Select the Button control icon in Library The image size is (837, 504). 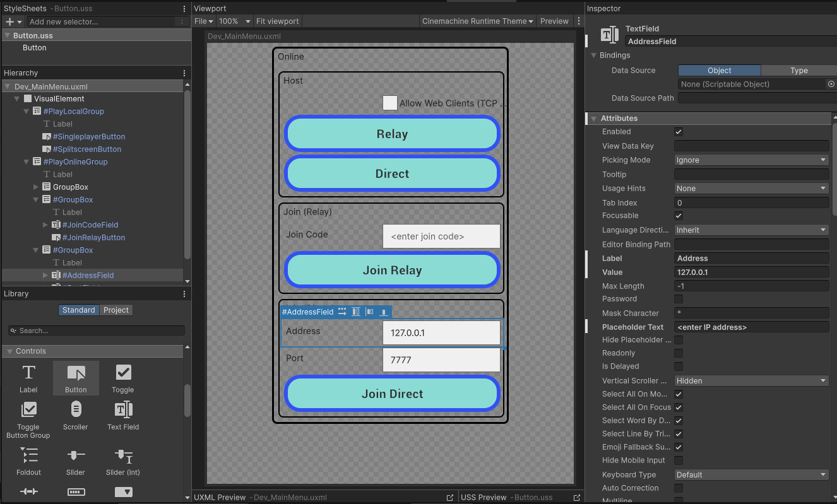point(76,372)
